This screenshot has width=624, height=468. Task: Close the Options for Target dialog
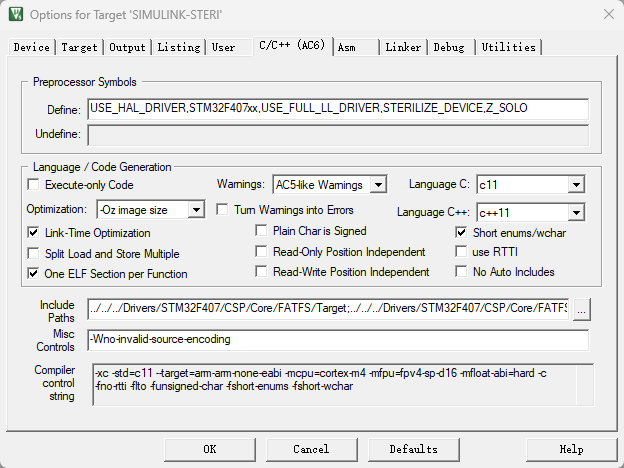pos(608,14)
